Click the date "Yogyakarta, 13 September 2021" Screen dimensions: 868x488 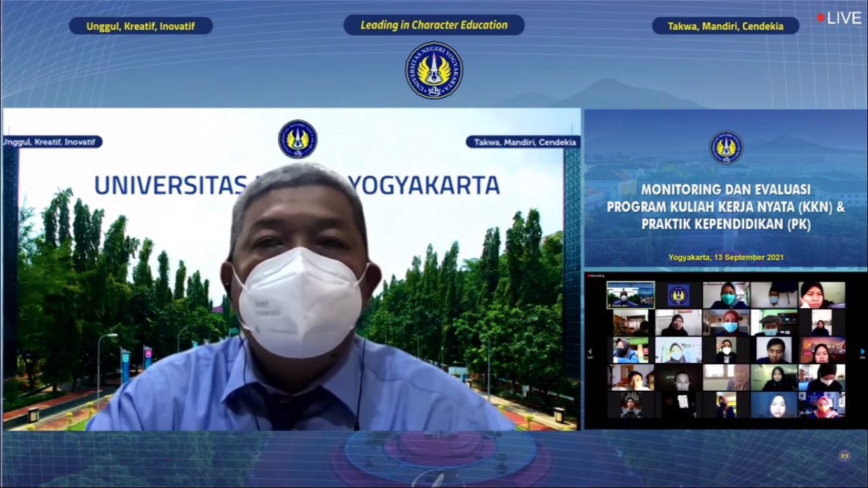pyautogui.click(x=726, y=257)
